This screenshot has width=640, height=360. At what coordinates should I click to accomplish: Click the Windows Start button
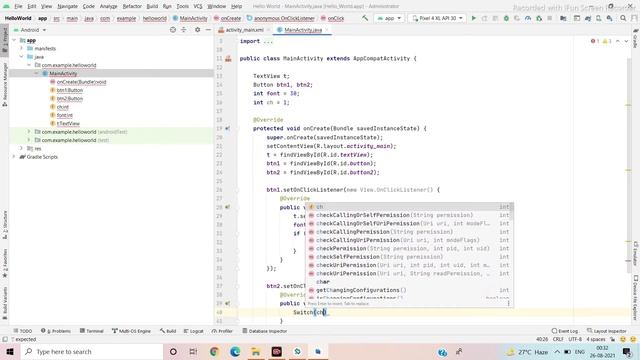pos(10,351)
